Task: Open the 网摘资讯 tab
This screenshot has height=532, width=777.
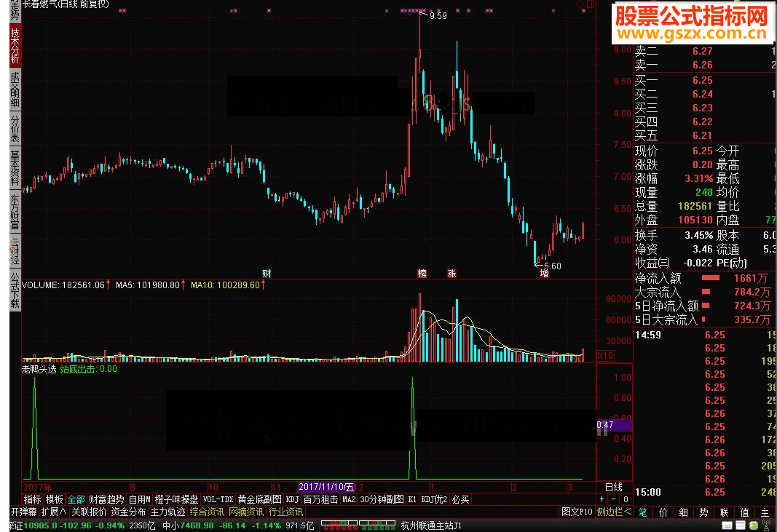Action: click(246, 512)
